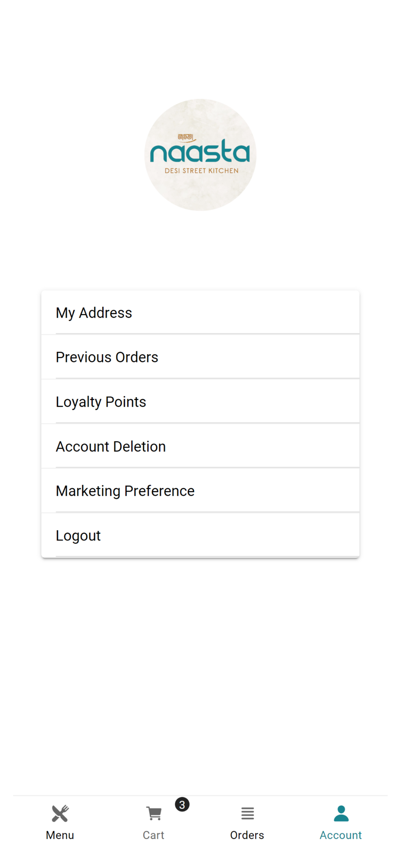Viewport: 401px width, 868px height.
Task: Tap the fork and knife Menu icon
Action: (x=60, y=813)
